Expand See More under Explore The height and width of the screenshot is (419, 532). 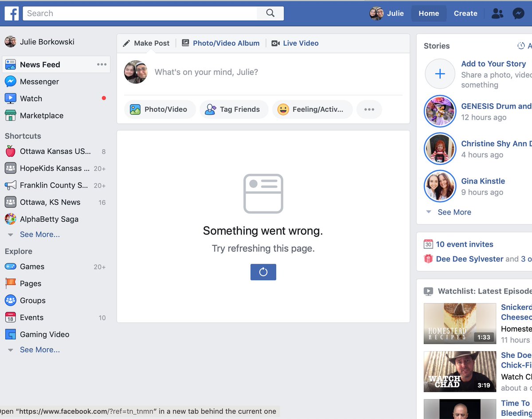40,350
